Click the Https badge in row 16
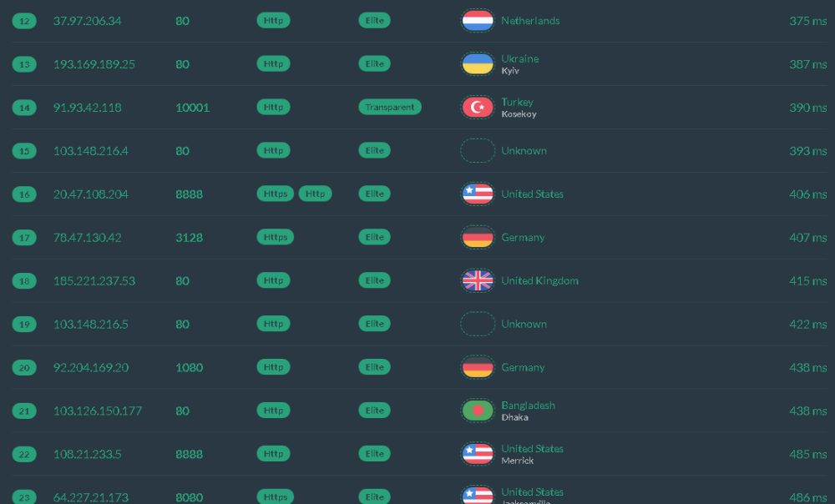The image size is (835, 504). click(x=276, y=194)
